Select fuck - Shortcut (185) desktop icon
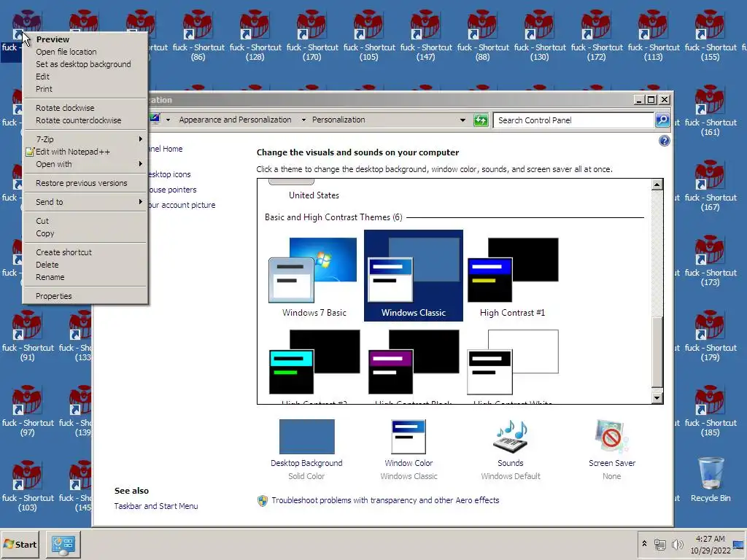Viewport: 747px width, 560px height. click(711, 412)
